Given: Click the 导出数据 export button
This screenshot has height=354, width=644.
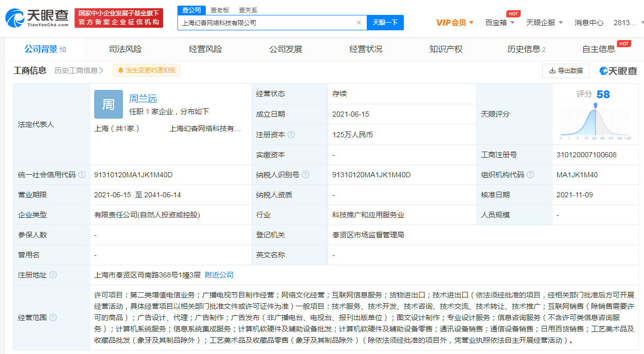Looking at the screenshot, I should pyautogui.click(x=566, y=70).
